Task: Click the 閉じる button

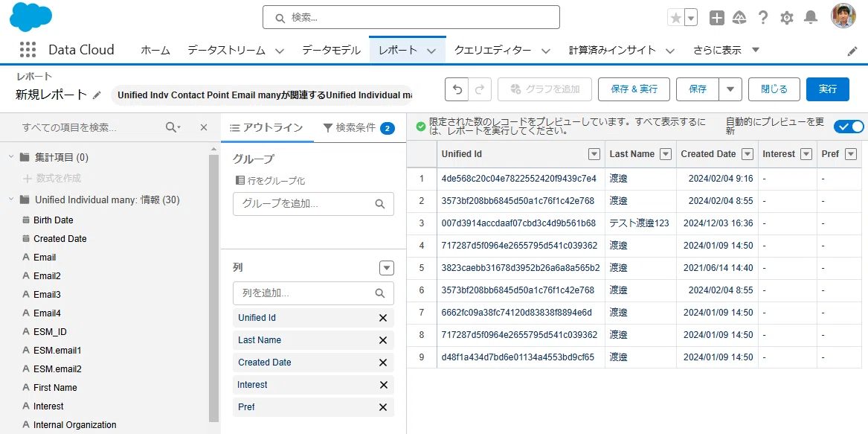Action: (x=774, y=89)
